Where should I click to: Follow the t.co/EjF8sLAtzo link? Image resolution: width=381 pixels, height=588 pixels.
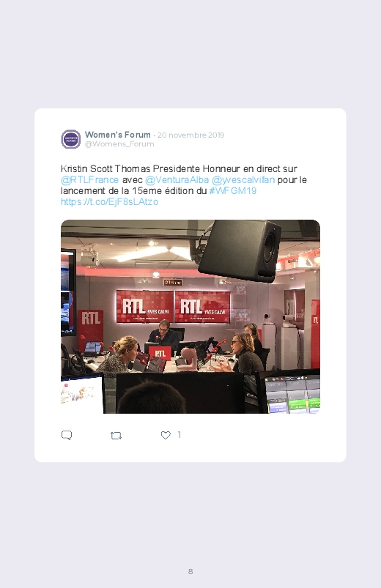[109, 202]
